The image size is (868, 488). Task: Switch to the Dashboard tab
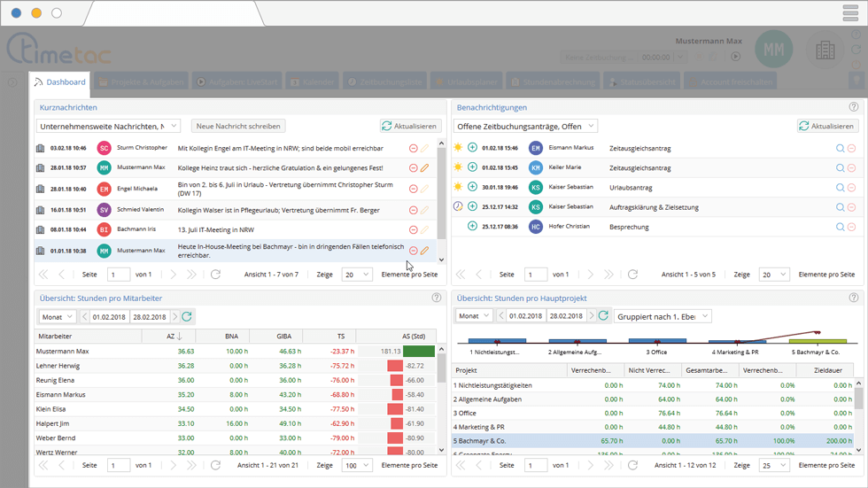(x=61, y=82)
